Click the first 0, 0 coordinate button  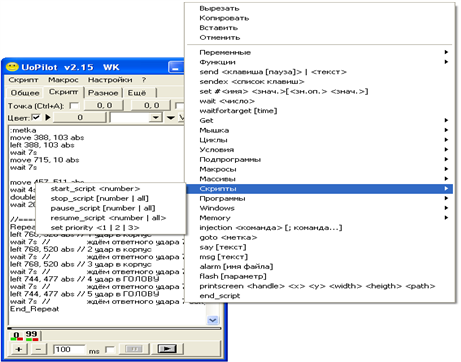pyautogui.click(x=104, y=106)
